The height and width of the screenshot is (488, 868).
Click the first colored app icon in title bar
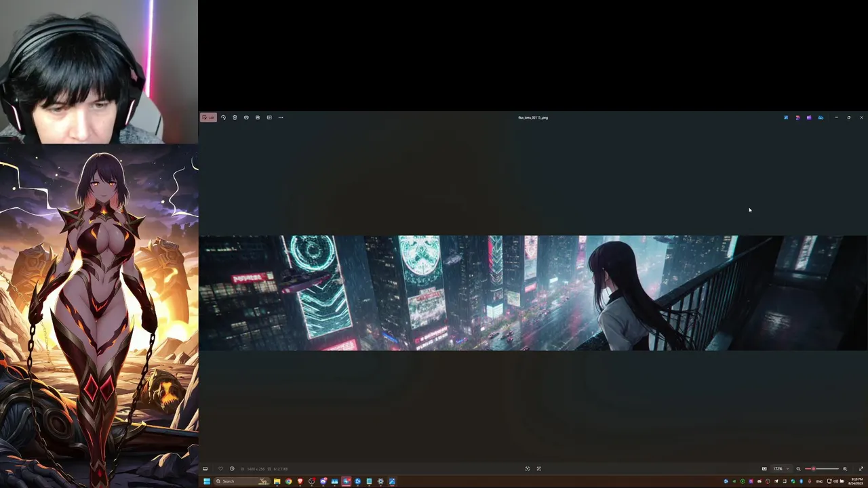pos(786,117)
